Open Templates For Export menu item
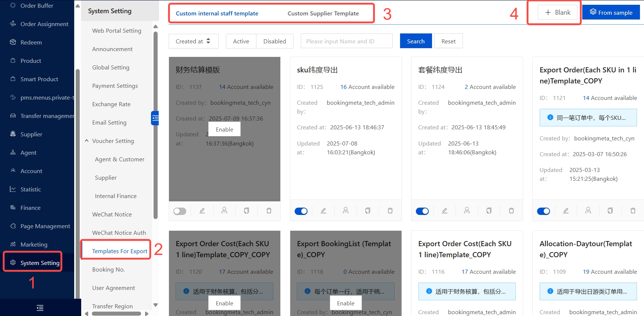Screen dimensions: 644x316 pos(119,251)
